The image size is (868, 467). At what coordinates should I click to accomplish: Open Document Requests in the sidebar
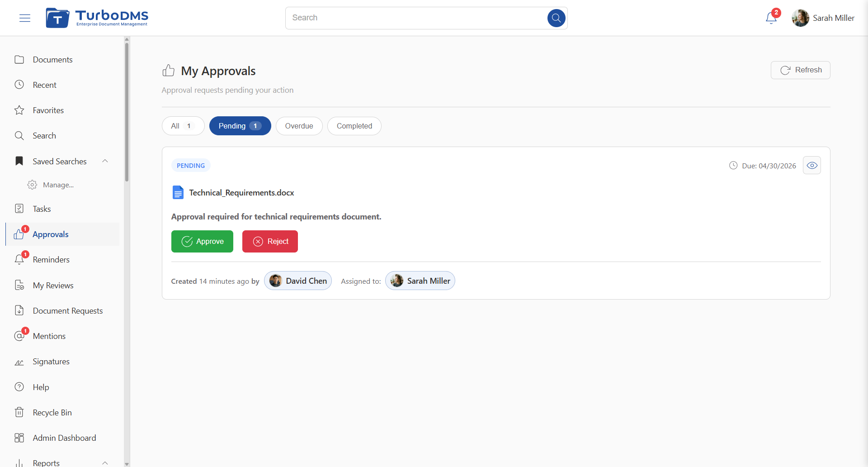coord(62,311)
